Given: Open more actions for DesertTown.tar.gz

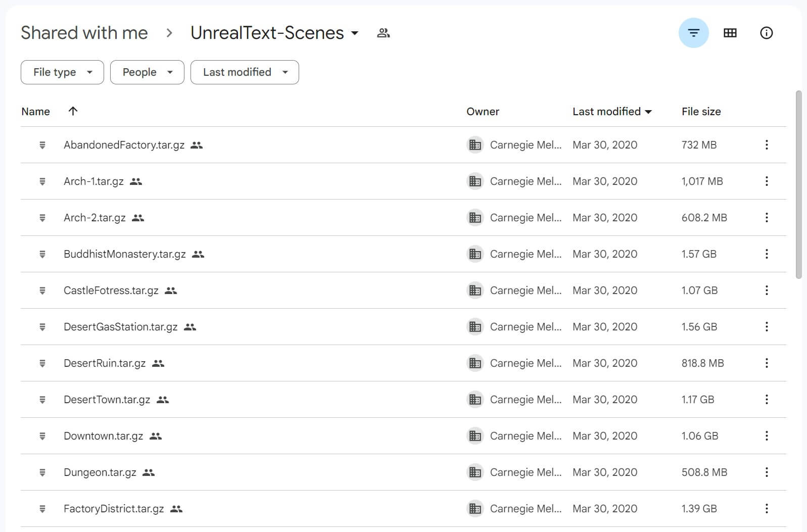Looking at the screenshot, I should (767, 400).
